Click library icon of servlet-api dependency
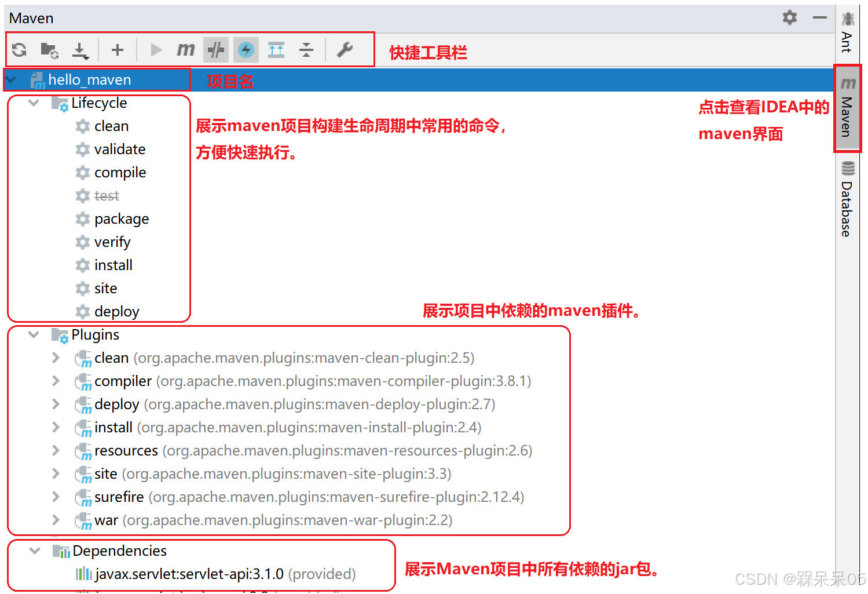The image size is (868, 594). (x=83, y=574)
